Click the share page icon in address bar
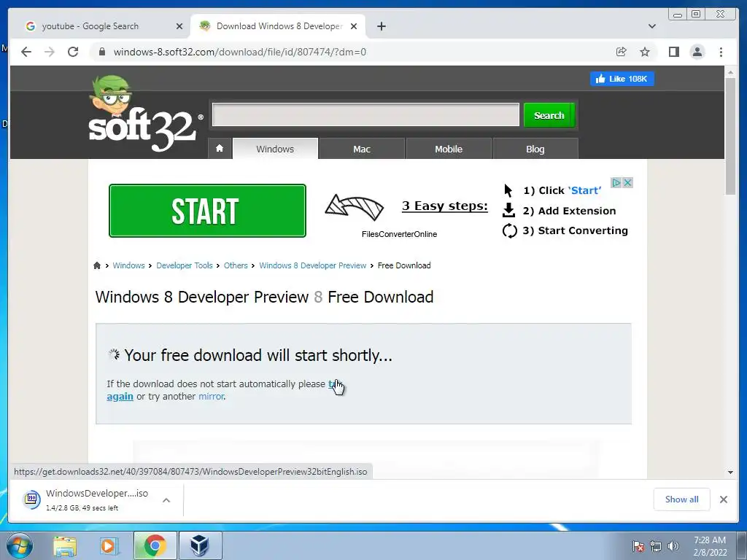The image size is (747, 560). point(622,52)
